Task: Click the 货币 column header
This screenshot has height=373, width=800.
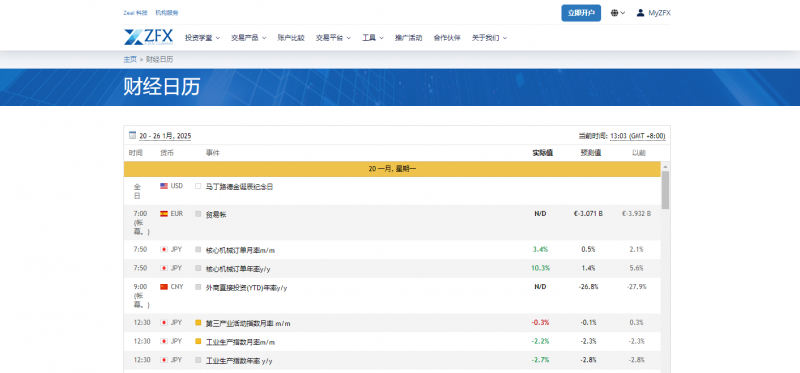Action: coord(166,153)
